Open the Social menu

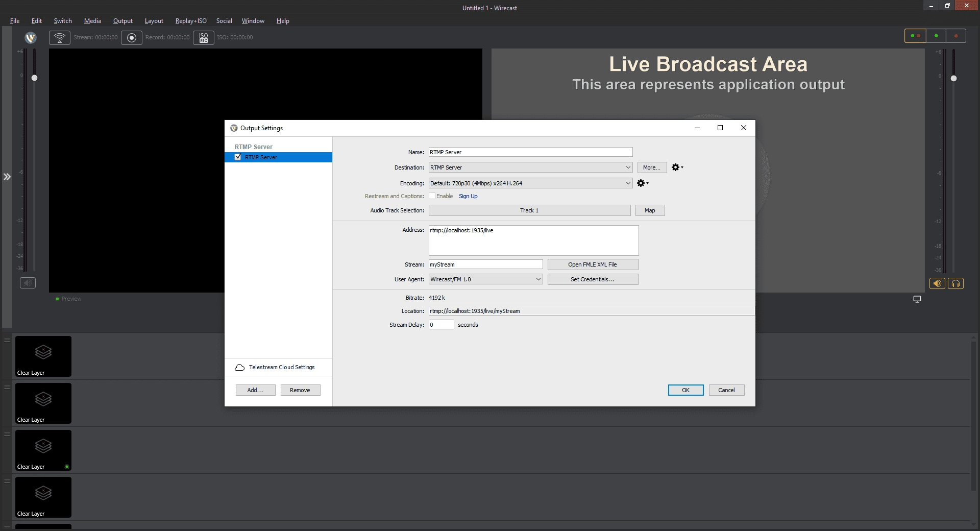[224, 21]
